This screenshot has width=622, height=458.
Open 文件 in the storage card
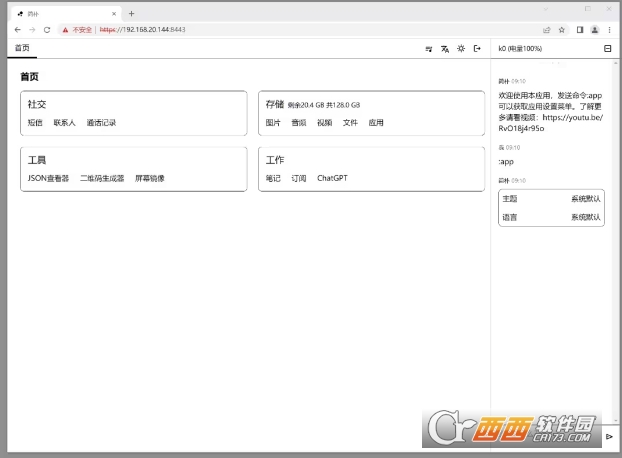350,123
